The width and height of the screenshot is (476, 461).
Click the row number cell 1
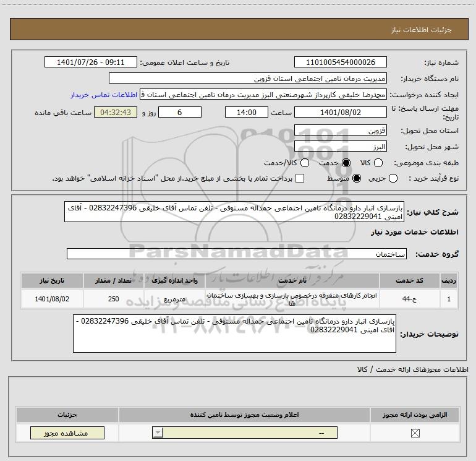[449, 299]
